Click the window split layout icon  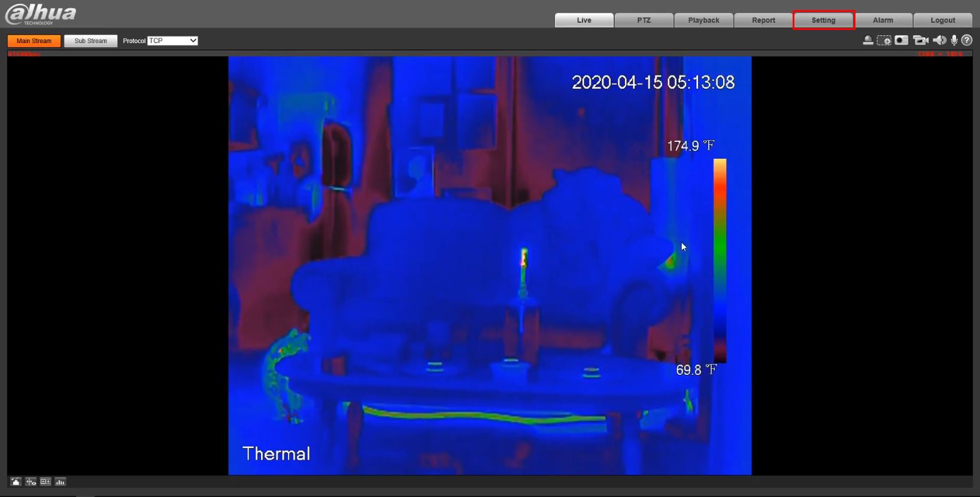(x=45, y=481)
